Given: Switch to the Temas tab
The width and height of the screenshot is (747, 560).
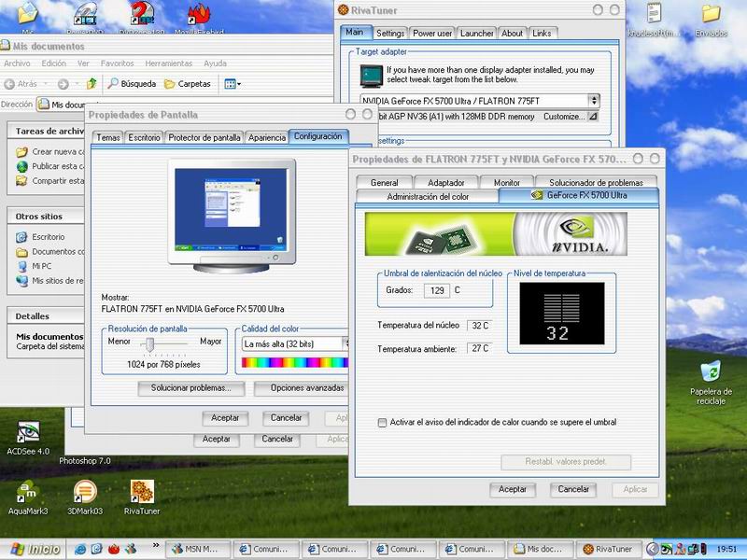Looking at the screenshot, I should (x=108, y=137).
